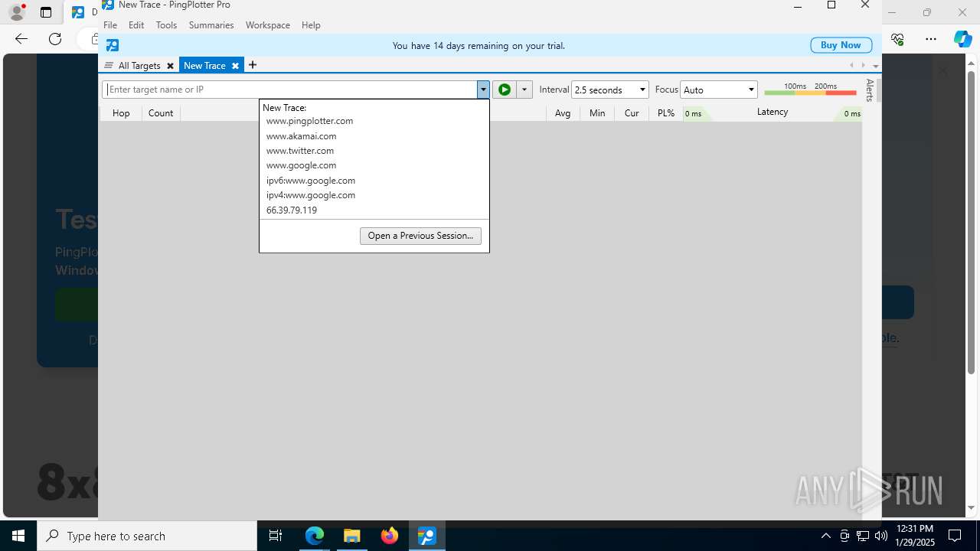Click the Count column header
This screenshot has width=980, height=551.
161,113
